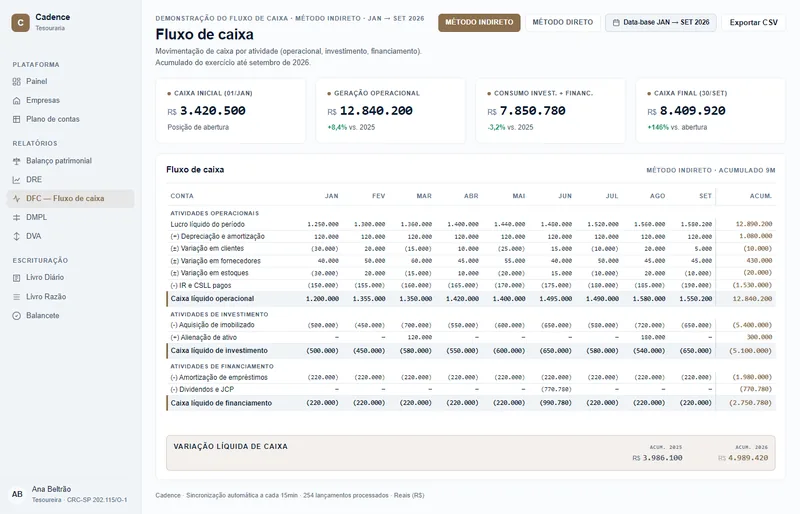Export the report with Exportar CSV
Image resolution: width=800 pixels, height=514 pixels.
click(x=754, y=22)
